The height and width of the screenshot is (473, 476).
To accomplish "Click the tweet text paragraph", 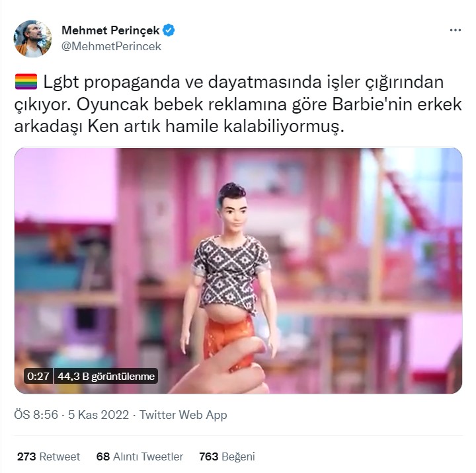I will (x=238, y=104).
